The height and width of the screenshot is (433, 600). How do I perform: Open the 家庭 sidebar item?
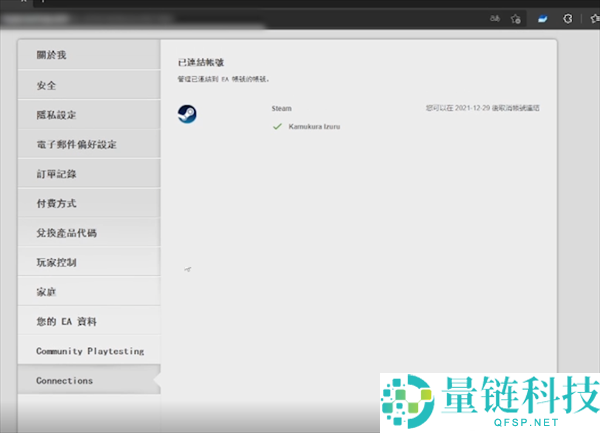(88, 292)
